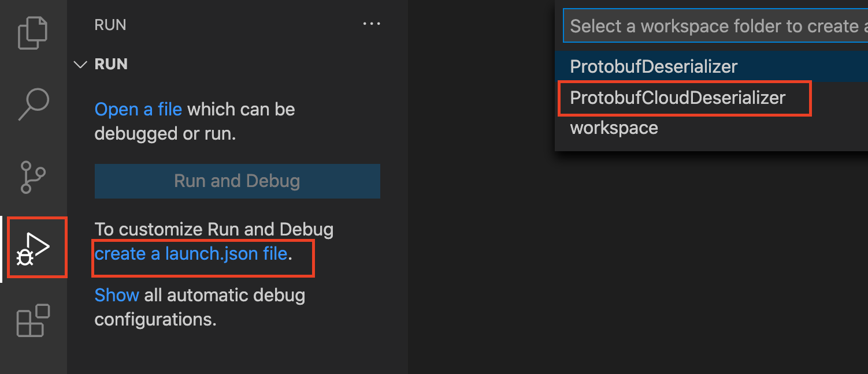Screen dimensions: 868x374
Task: Open the Search magnifier view
Action: (33, 104)
